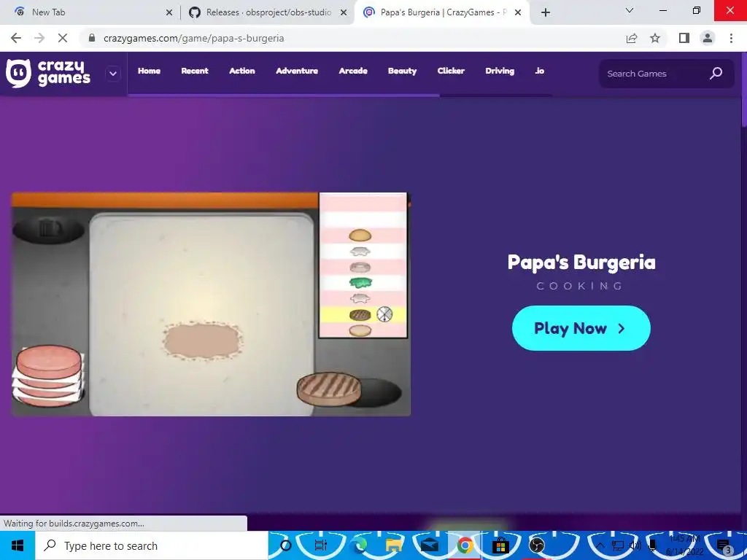Open the Driving games category
The height and width of the screenshot is (560, 747).
[x=500, y=71]
